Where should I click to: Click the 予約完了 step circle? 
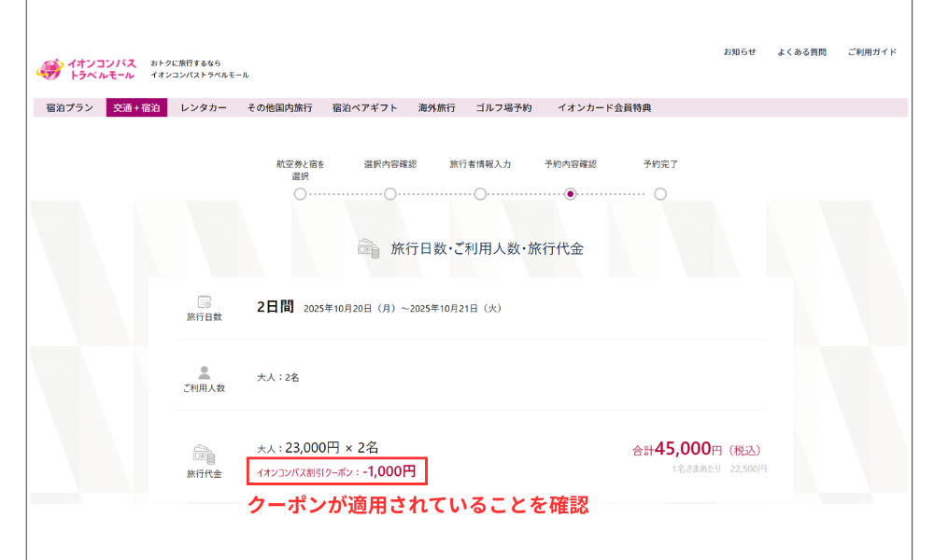660,194
